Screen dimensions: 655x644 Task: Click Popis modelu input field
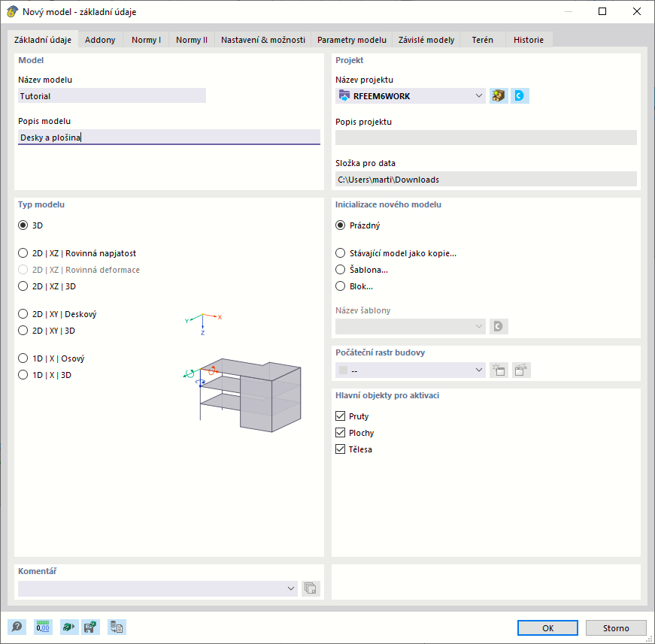pyautogui.click(x=168, y=138)
